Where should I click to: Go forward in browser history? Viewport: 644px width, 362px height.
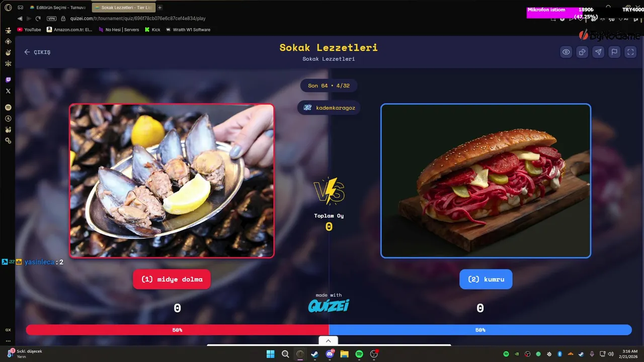(29, 19)
